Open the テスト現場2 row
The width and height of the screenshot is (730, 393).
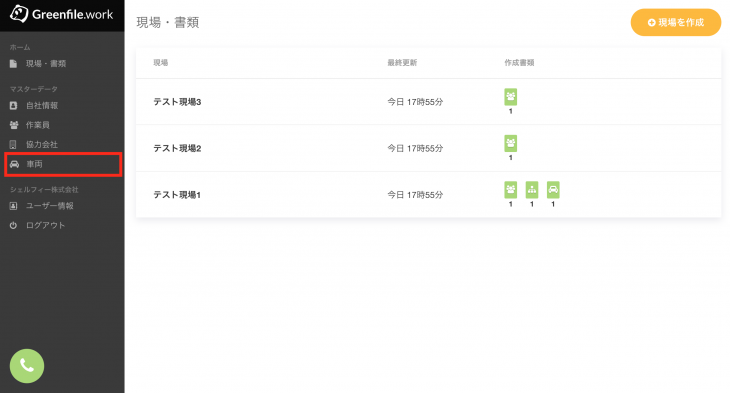coord(428,148)
